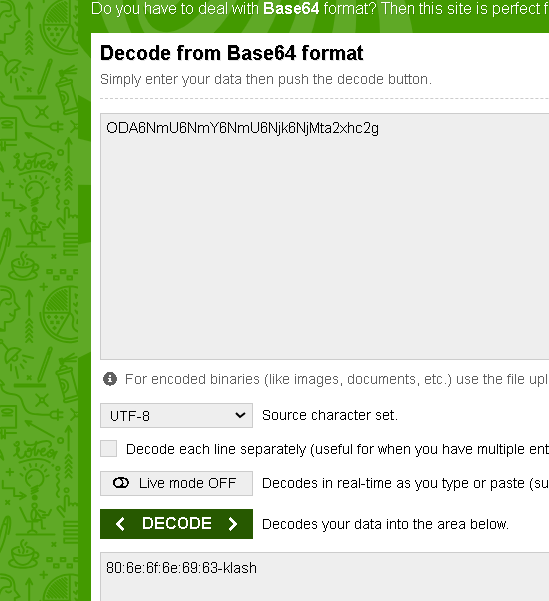549x601 pixels.
Task: Click the Base64 input text area
Action: click(324, 236)
